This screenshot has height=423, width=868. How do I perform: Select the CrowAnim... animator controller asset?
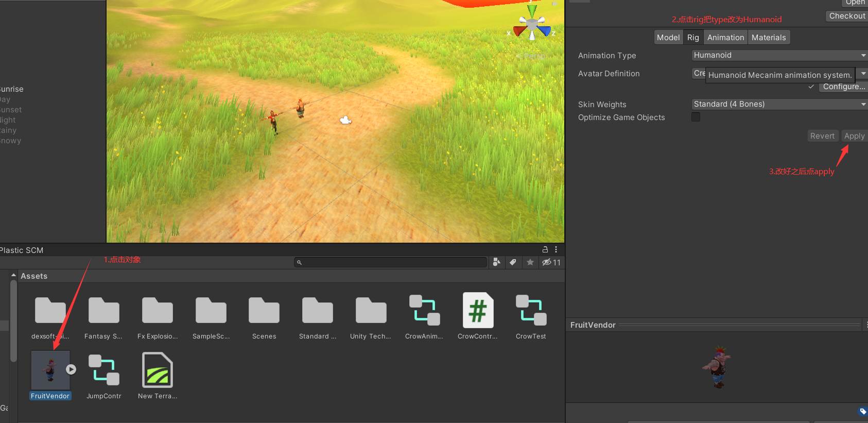pos(424,310)
